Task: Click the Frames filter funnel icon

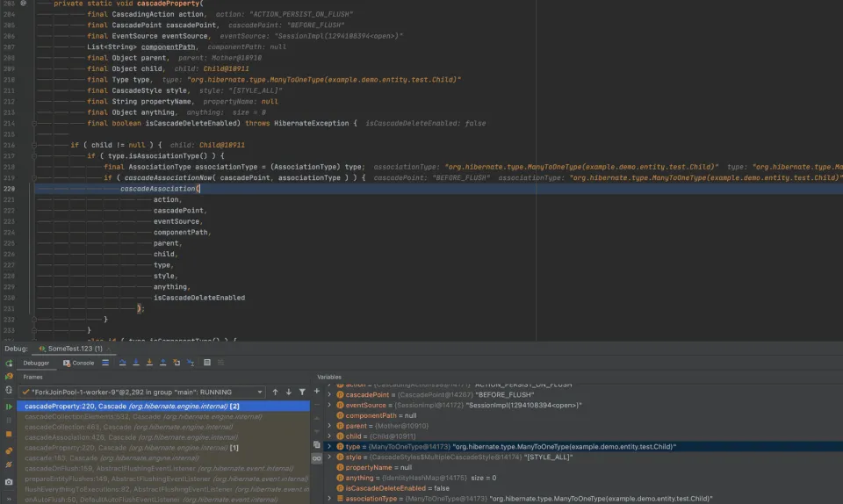Action: (x=302, y=392)
